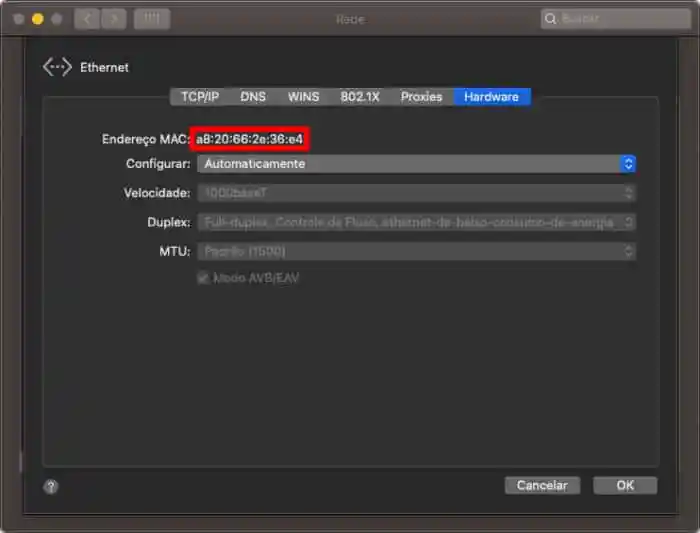700x533 pixels.
Task: Click the Velocidade label
Action: coord(157,193)
